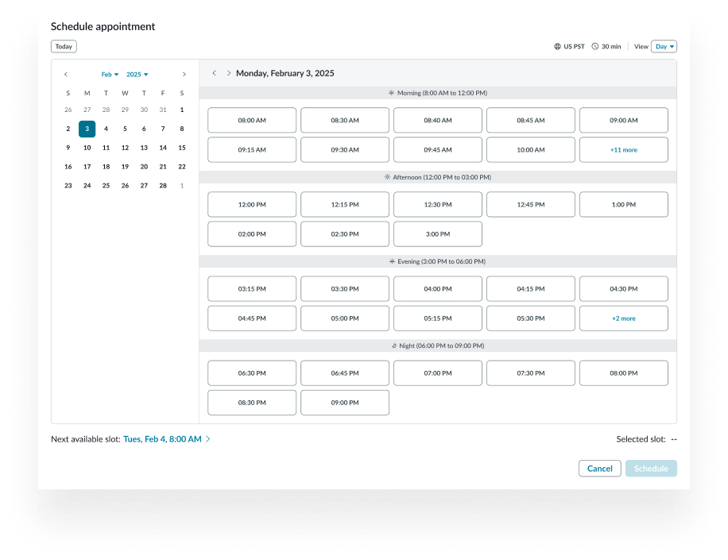Click the right chevron beside Monday, February 3
The height and width of the screenshot is (560, 728).
point(229,72)
